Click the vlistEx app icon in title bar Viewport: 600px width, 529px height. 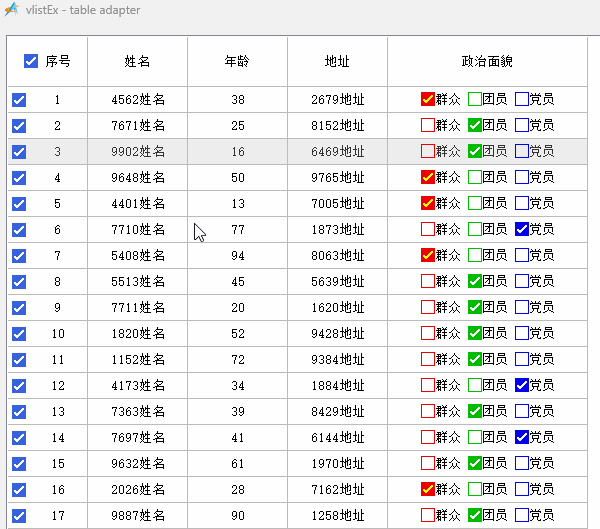click(11, 10)
